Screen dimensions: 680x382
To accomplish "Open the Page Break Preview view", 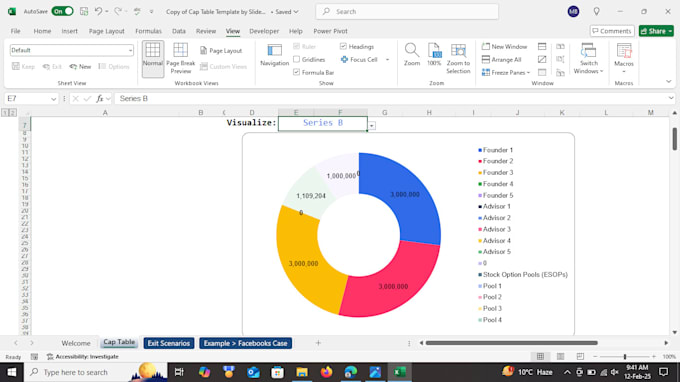I will (180, 59).
